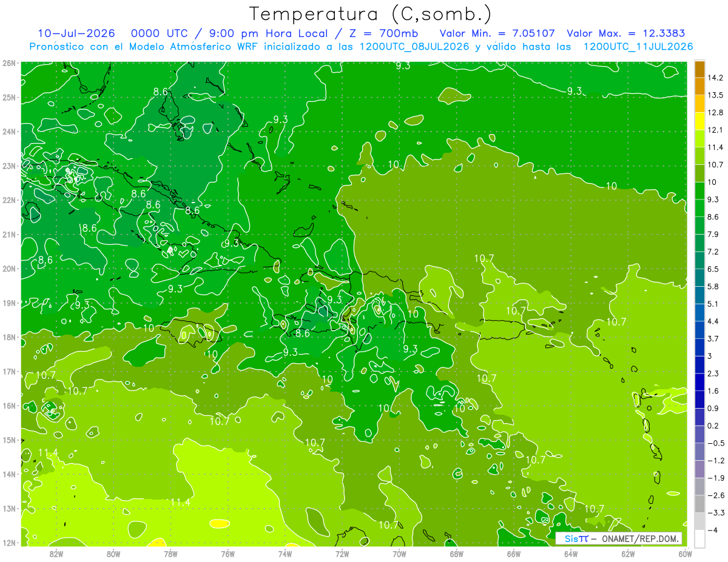
Task: Click the 72W longitude axis label
Action: pyautogui.click(x=342, y=554)
